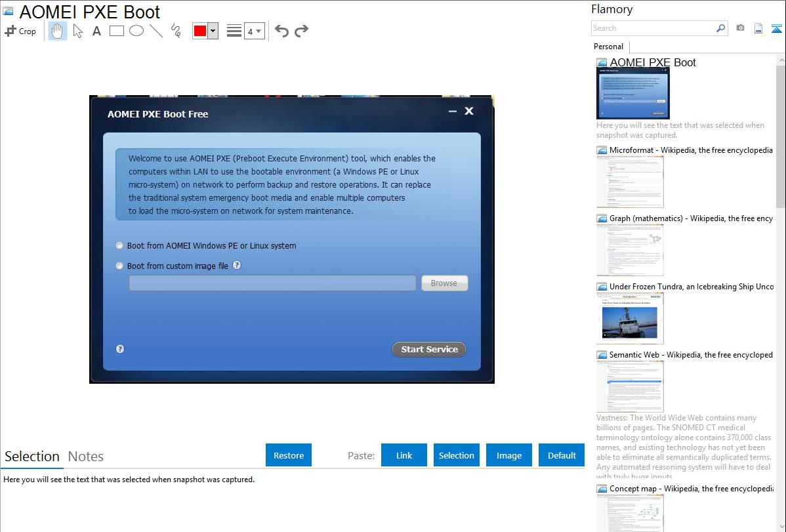Choose the arrow pointer tool
Screen dimensions: 786x532
coord(77,31)
